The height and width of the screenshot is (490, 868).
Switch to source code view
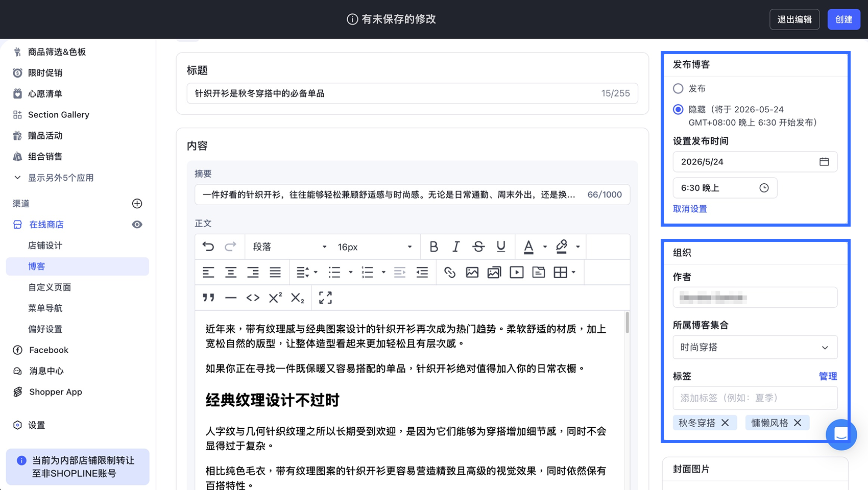click(x=253, y=298)
